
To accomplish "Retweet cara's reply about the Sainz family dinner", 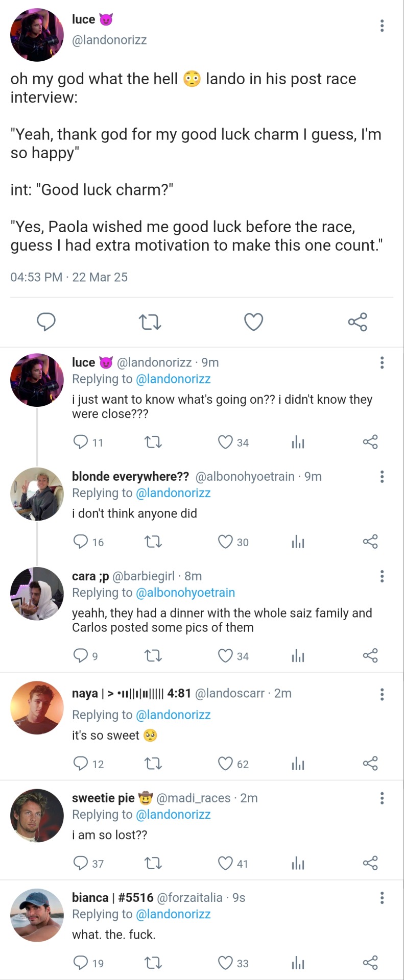I will [153, 655].
